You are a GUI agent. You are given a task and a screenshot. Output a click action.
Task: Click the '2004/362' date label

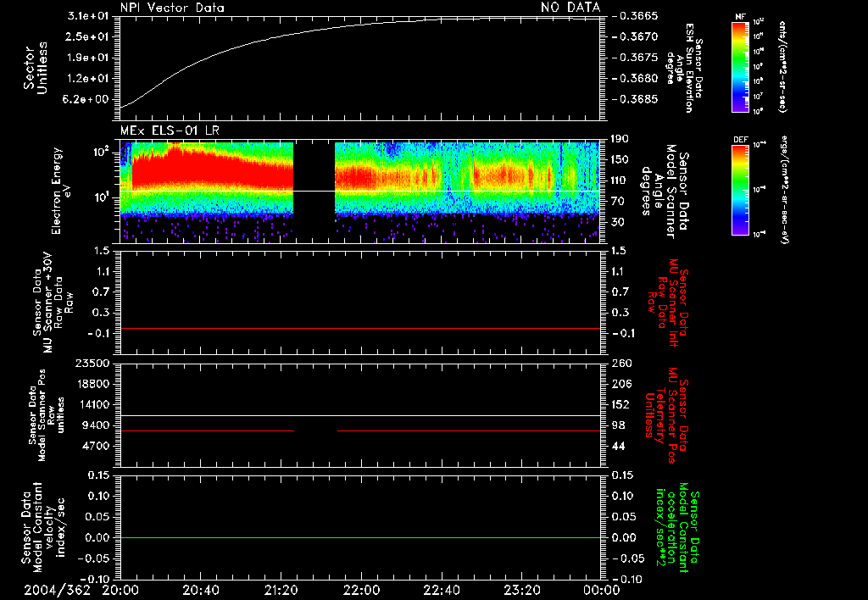click(x=57, y=590)
